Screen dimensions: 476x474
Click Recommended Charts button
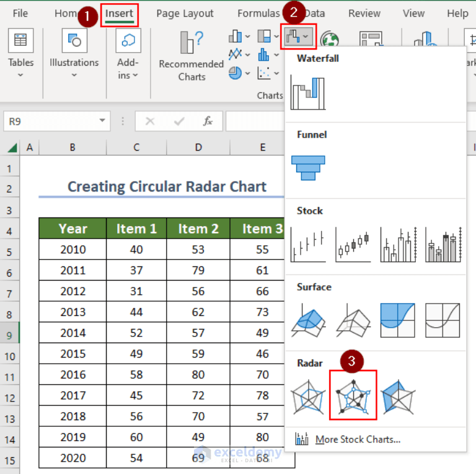tap(192, 56)
